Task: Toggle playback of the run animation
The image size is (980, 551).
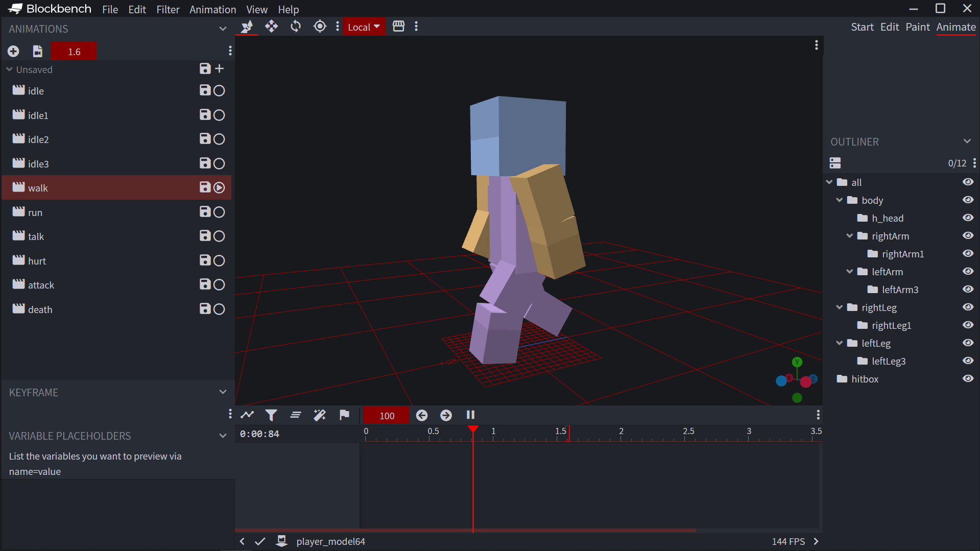Action: click(219, 212)
